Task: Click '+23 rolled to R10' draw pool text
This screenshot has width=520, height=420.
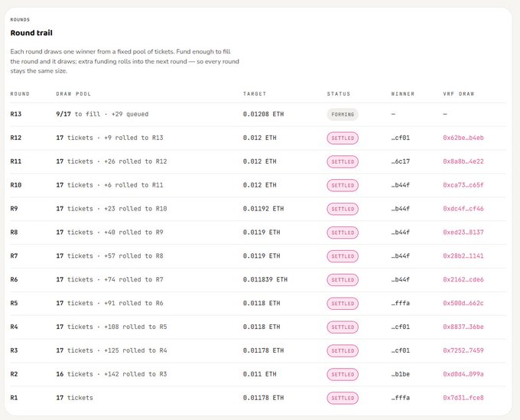Action: point(135,209)
